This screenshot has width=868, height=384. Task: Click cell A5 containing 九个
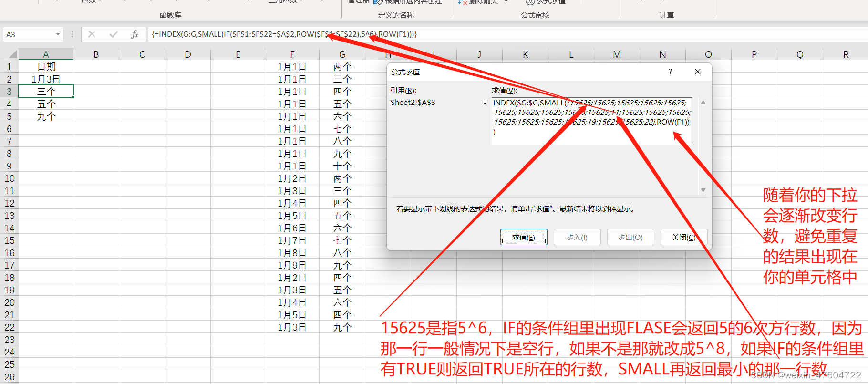[x=46, y=116]
